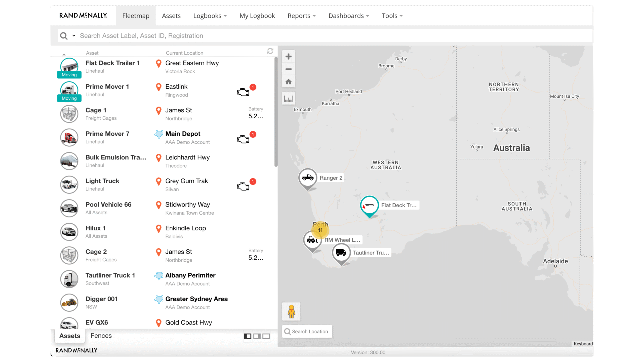Click the Street View pegman icon
This screenshot has height=362, width=644.
pyautogui.click(x=291, y=311)
